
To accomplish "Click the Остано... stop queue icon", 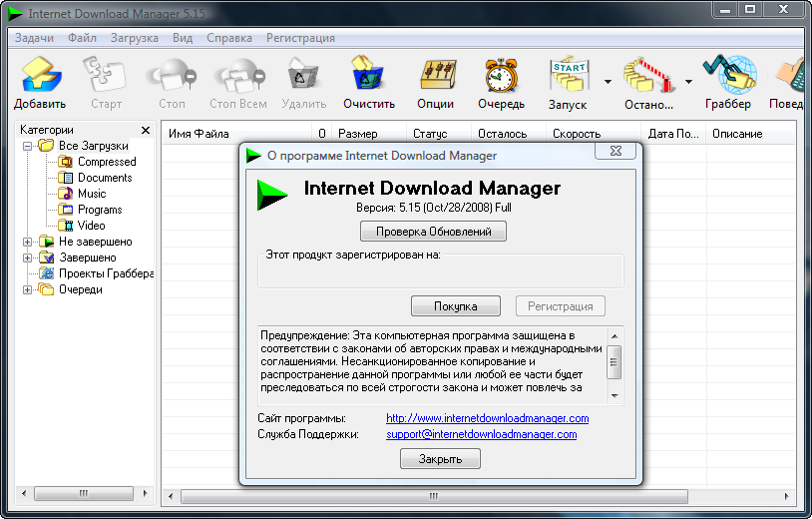I will coord(648,76).
